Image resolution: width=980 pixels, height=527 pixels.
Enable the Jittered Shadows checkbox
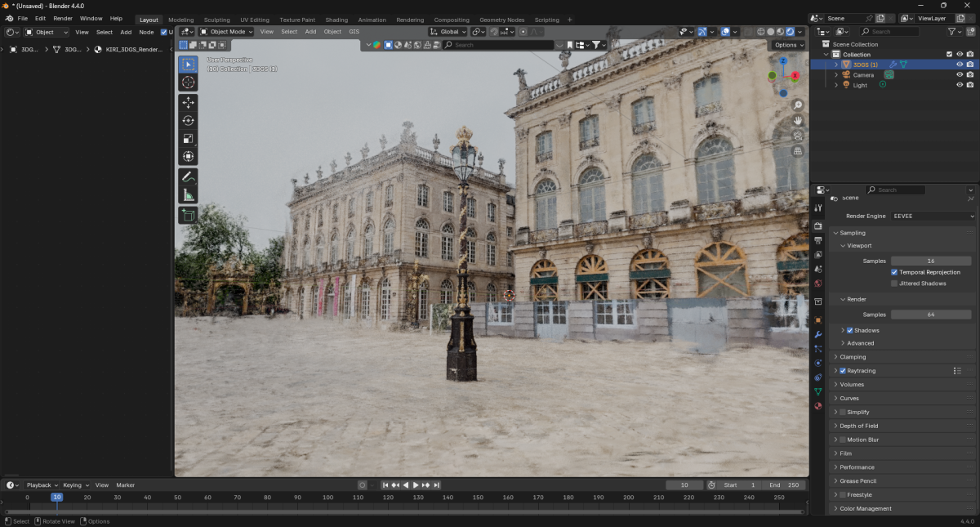pyautogui.click(x=894, y=284)
